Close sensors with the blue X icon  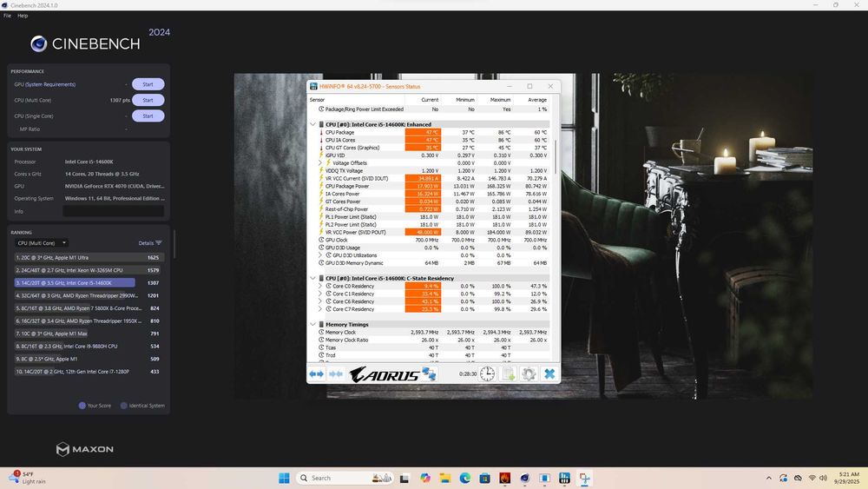tap(549, 373)
